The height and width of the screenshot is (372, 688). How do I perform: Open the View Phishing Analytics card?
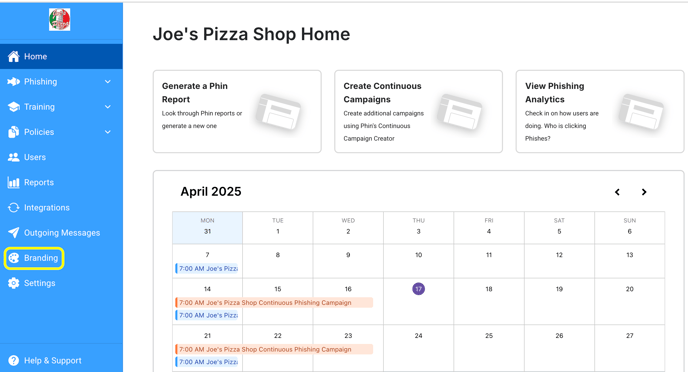pos(600,111)
